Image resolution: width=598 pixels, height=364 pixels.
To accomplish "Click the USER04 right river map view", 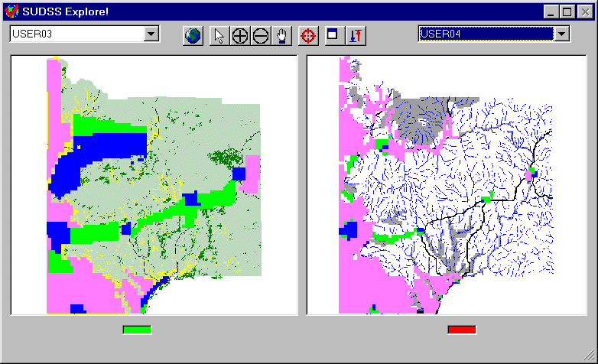I will pyautogui.click(x=447, y=185).
